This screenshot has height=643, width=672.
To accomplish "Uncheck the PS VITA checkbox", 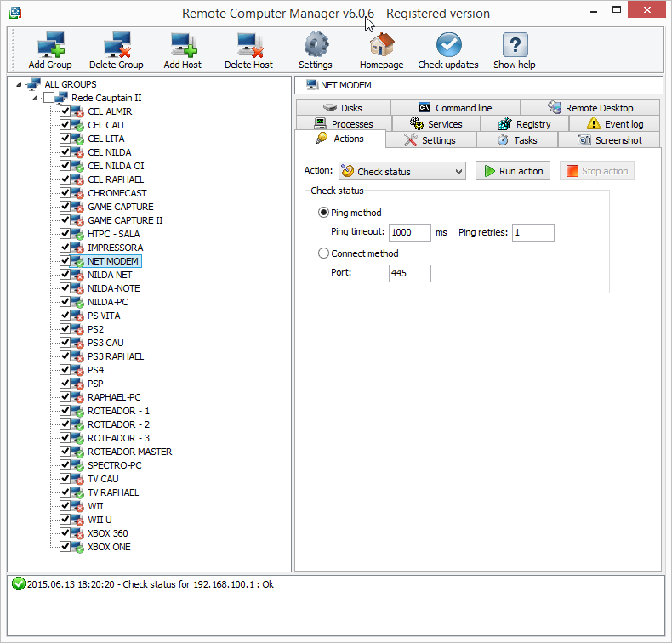I will (x=65, y=316).
